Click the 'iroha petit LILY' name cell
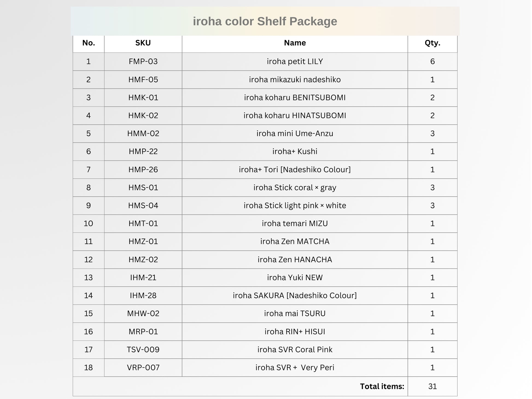532x399 pixels. [295, 61]
